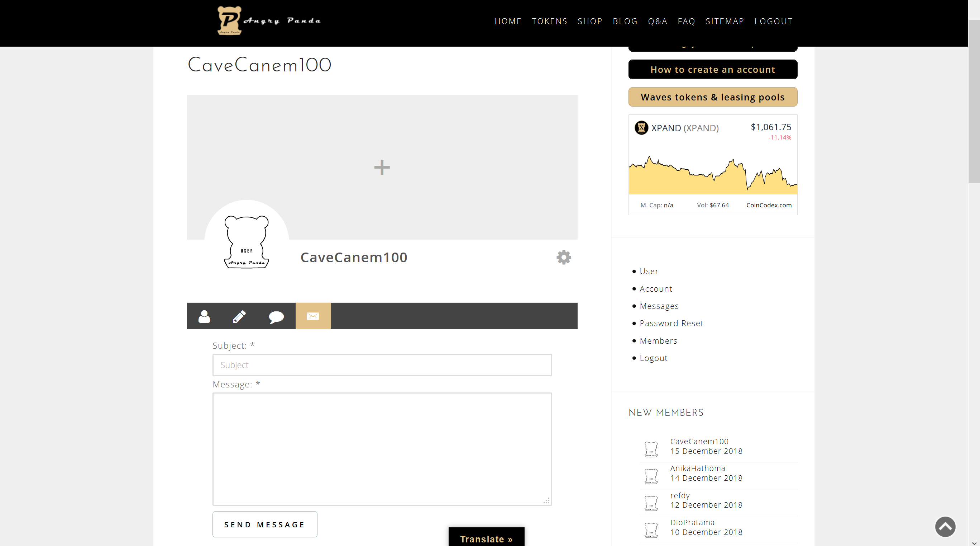Open the profile settings gear icon
The width and height of the screenshot is (980, 546).
[x=563, y=257]
